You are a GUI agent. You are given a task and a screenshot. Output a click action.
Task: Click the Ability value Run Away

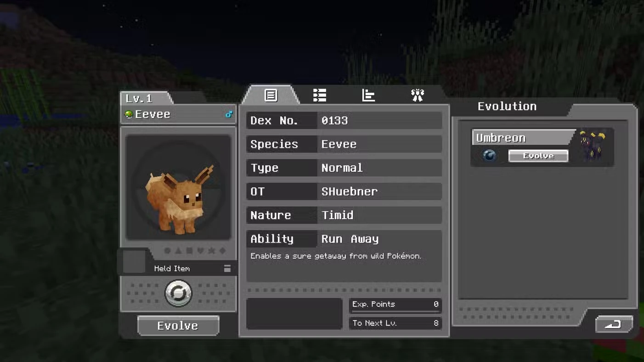point(350,239)
